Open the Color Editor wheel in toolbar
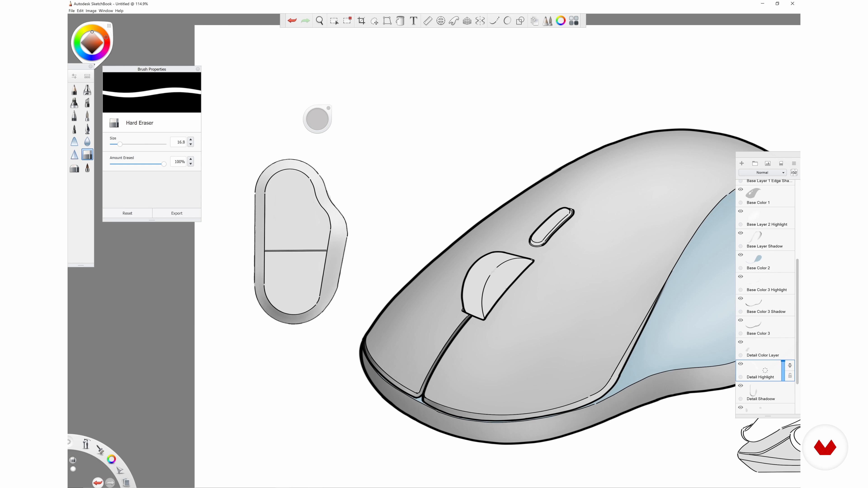The width and height of the screenshot is (868, 488). pyautogui.click(x=561, y=21)
